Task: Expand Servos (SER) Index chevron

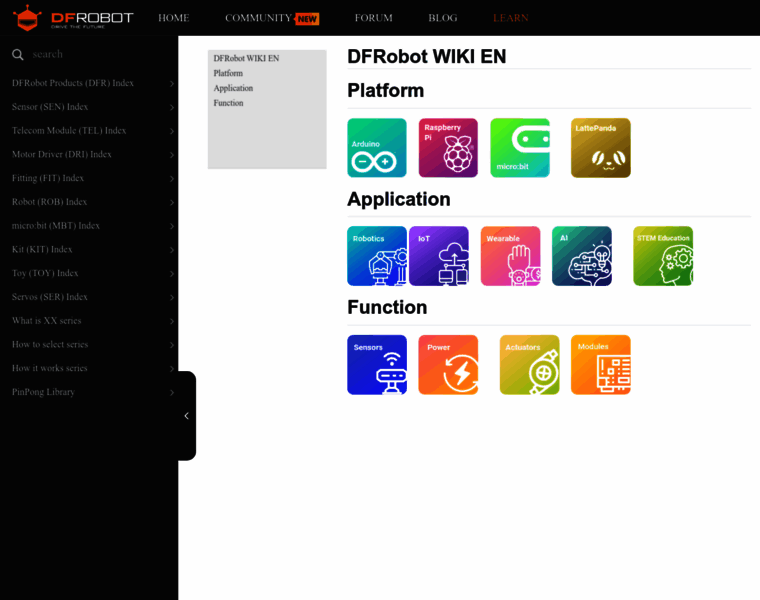Action: click(x=172, y=297)
